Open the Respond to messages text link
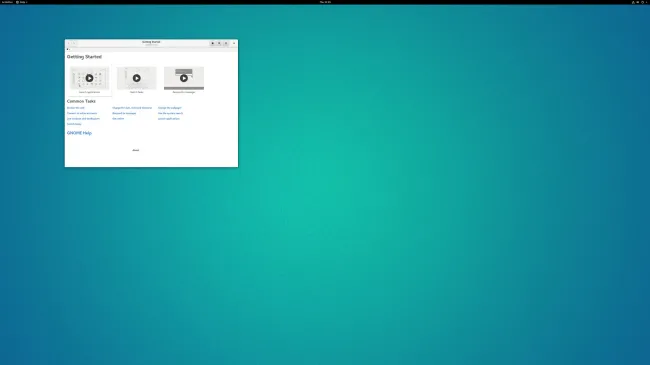Viewport: 650px width, 365px height. coord(124,113)
